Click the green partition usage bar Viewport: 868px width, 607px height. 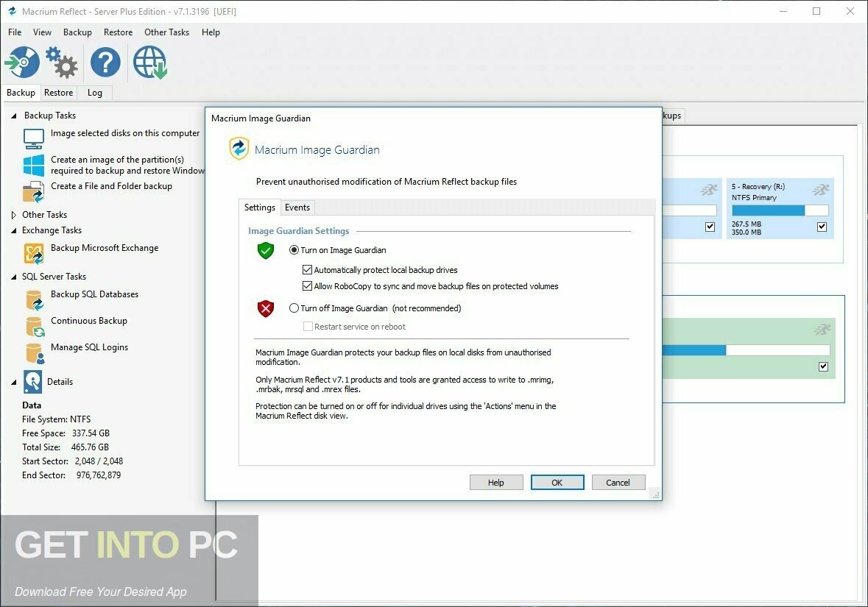point(747,350)
